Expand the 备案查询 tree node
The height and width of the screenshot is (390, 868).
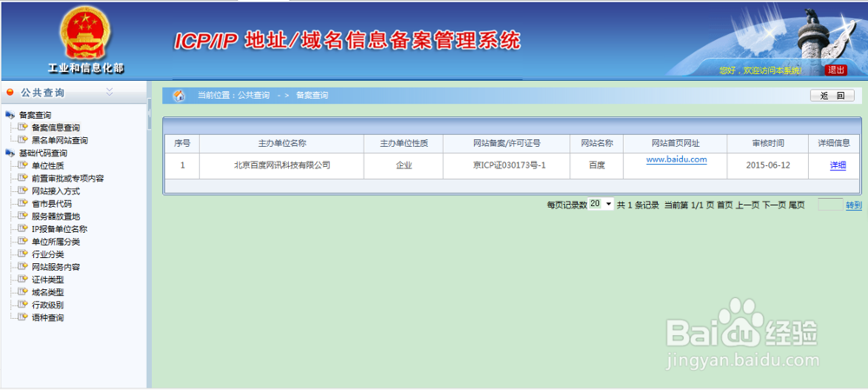tap(10, 116)
